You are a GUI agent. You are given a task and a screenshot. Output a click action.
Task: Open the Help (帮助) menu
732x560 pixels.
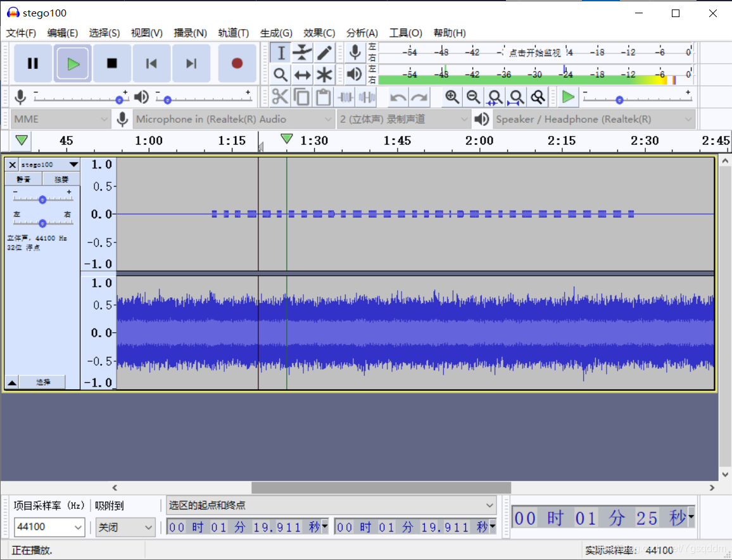pyautogui.click(x=450, y=33)
